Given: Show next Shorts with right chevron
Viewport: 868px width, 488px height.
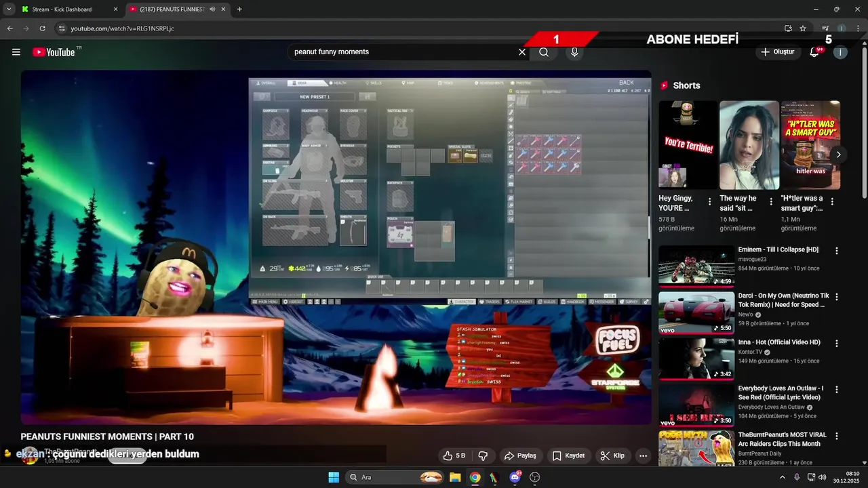Looking at the screenshot, I should click(838, 155).
